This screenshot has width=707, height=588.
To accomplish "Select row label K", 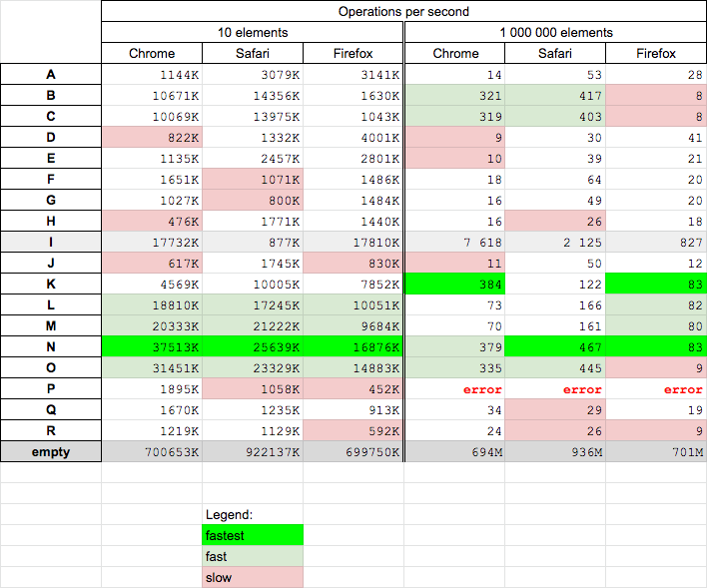I will click(x=51, y=284).
